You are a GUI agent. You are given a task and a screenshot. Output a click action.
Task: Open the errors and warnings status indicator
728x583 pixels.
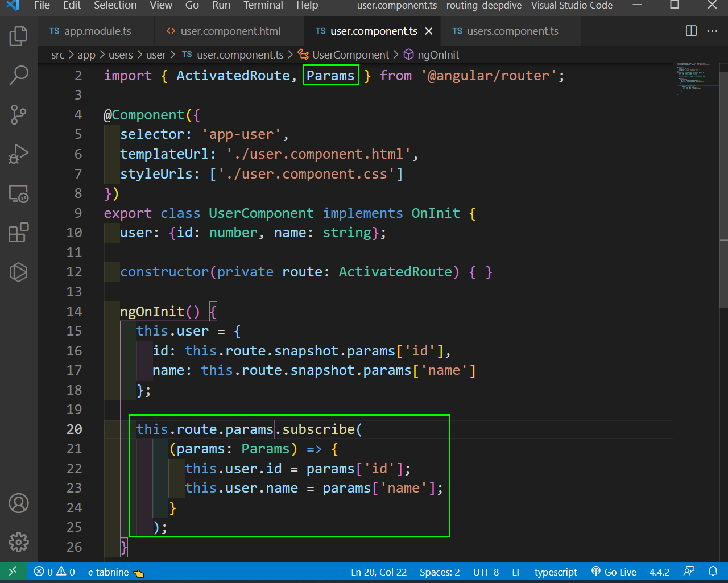click(55, 572)
